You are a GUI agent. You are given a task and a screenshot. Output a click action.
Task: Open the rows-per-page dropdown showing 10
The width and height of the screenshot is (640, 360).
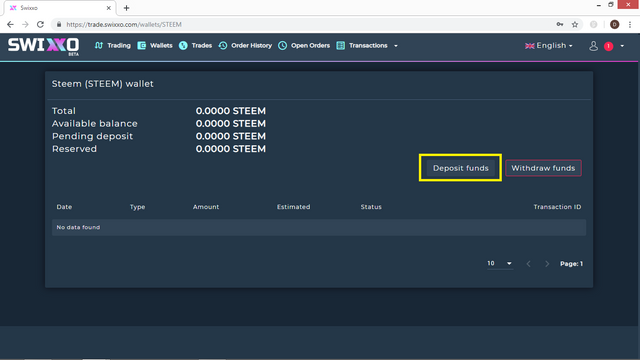[x=500, y=263]
